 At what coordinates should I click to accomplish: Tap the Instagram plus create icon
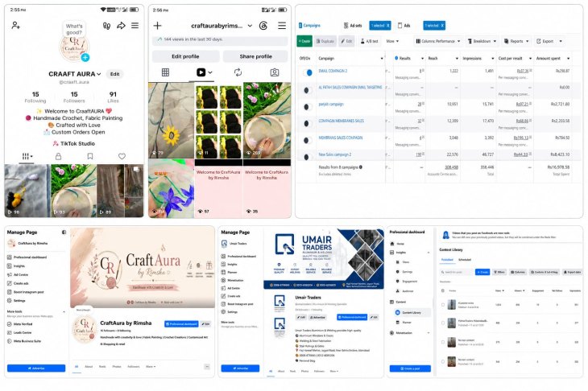[x=158, y=26]
